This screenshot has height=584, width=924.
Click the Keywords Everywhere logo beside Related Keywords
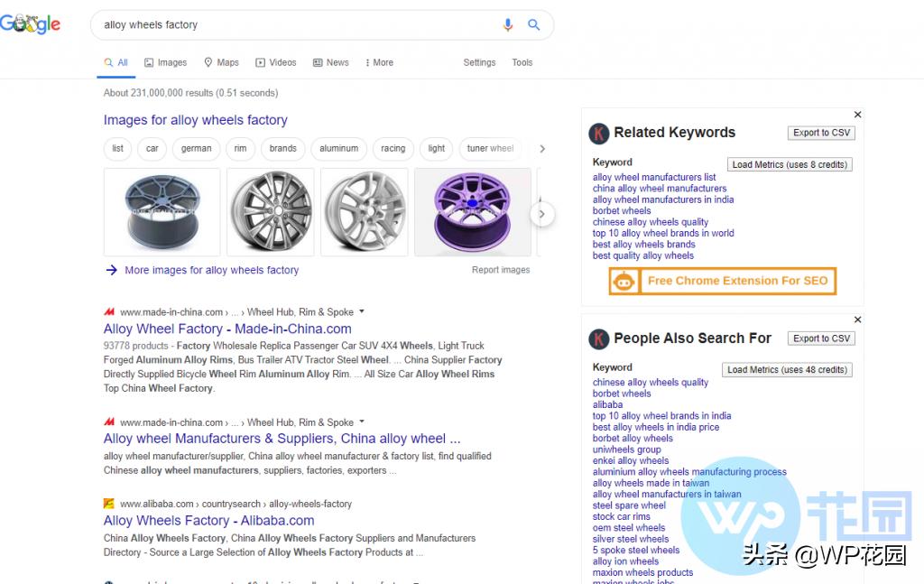[x=599, y=134]
